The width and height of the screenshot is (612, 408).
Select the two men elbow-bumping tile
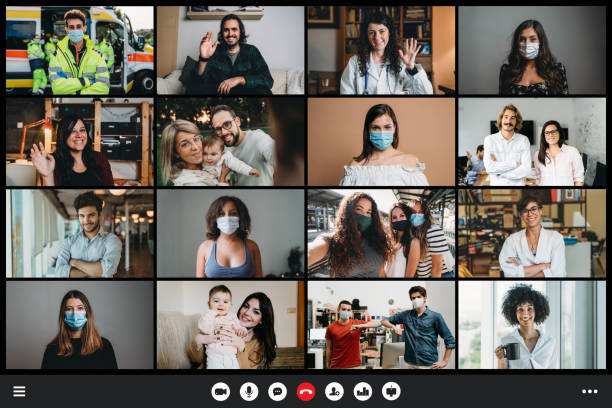point(381,325)
